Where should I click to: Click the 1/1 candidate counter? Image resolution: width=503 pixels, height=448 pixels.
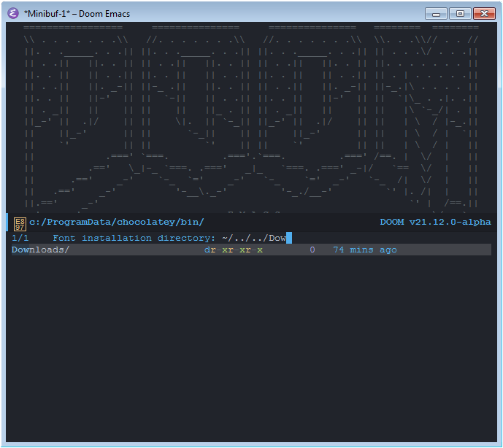20,239
